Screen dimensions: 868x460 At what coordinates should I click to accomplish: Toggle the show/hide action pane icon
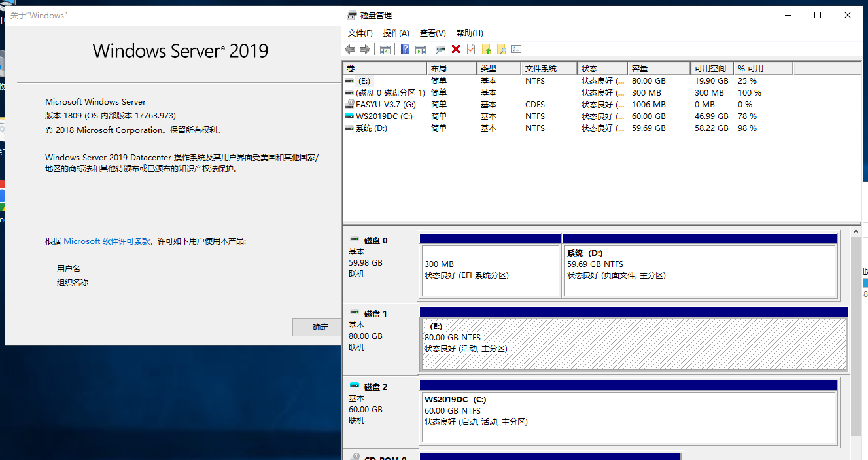(x=421, y=50)
